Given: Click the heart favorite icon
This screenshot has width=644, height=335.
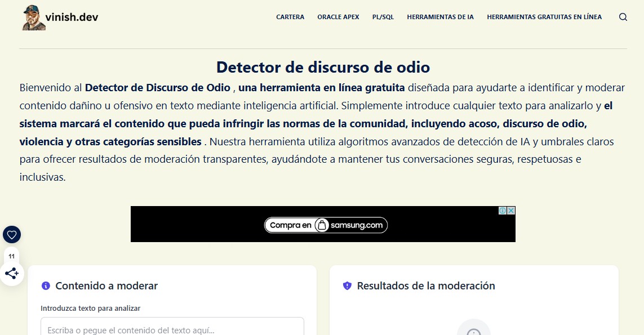Looking at the screenshot, I should coord(12,235).
